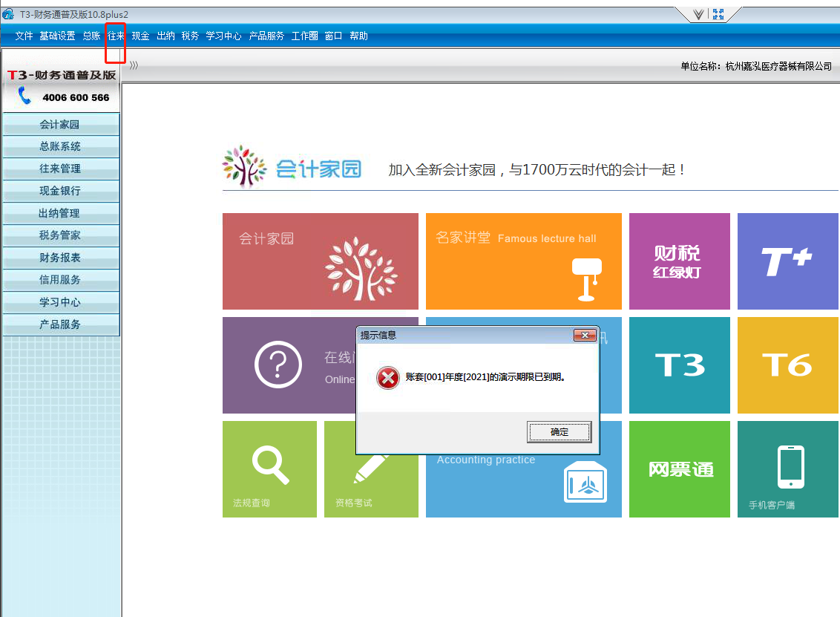The image size is (840, 617).
Task: Click the Accounting practice caption
Action: click(x=486, y=460)
